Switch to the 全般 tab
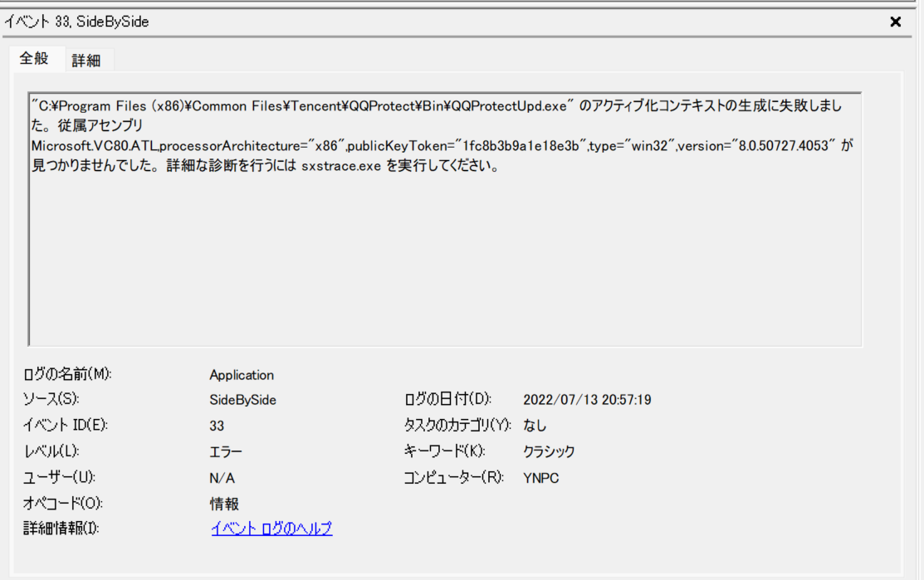 (x=34, y=58)
